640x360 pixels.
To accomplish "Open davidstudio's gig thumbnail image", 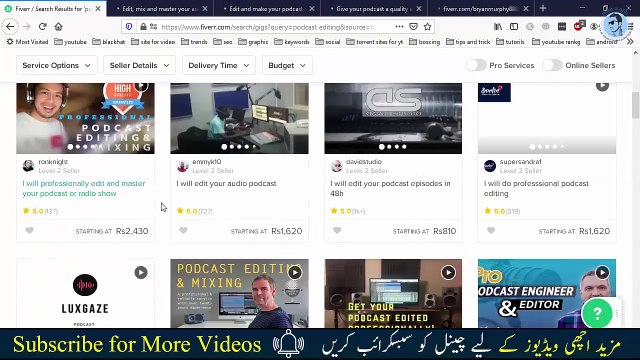I will tap(393, 118).
